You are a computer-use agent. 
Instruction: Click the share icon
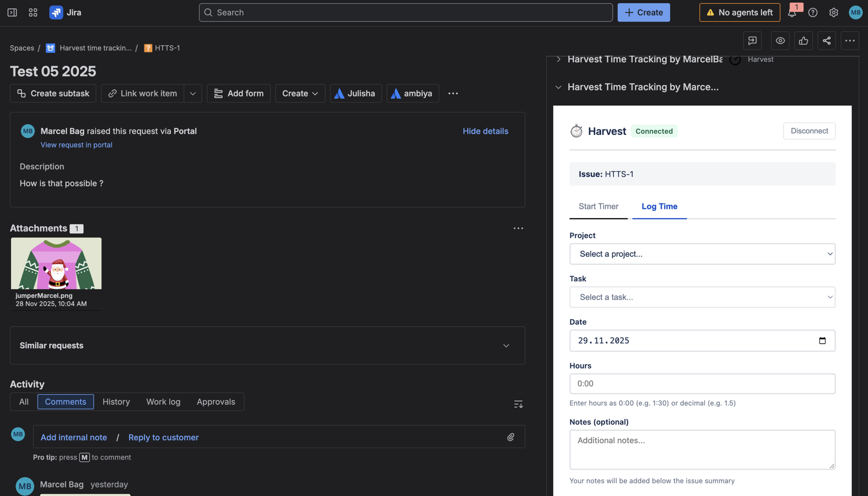pyautogui.click(x=827, y=41)
